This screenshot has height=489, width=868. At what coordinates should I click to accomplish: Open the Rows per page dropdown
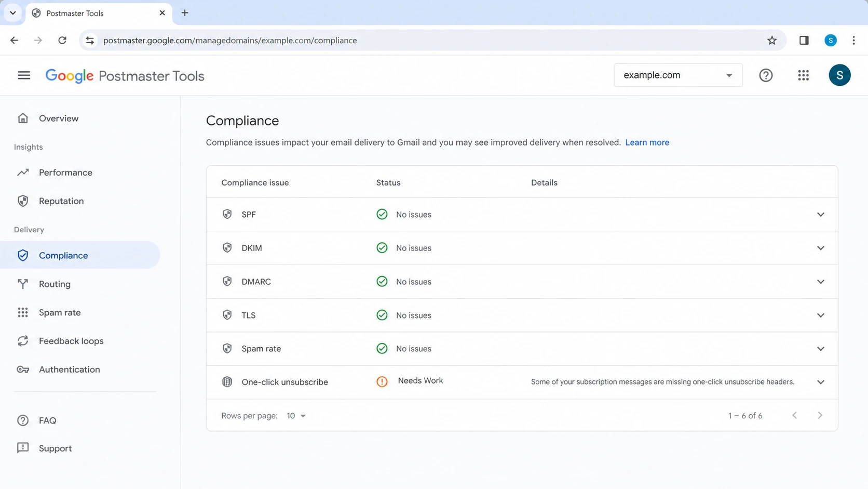click(296, 416)
